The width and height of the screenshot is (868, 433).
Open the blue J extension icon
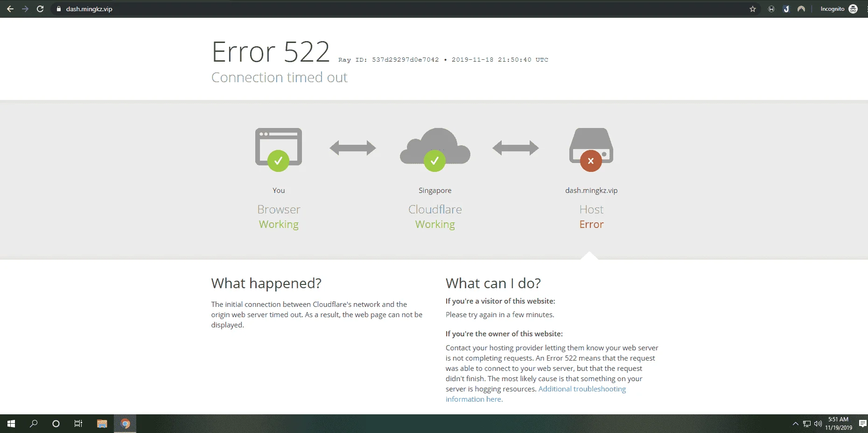(786, 9)
